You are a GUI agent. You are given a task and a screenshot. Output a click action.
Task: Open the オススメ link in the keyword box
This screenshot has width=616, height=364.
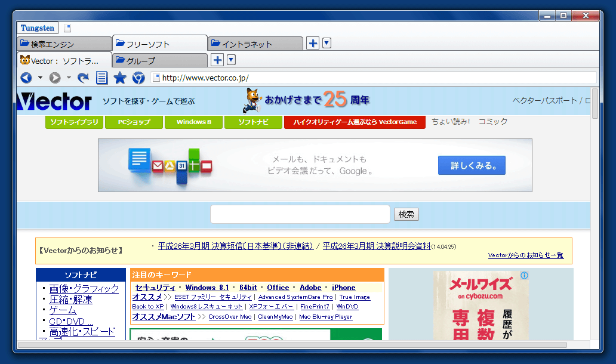pyautogui.click(x=147, y=297)
